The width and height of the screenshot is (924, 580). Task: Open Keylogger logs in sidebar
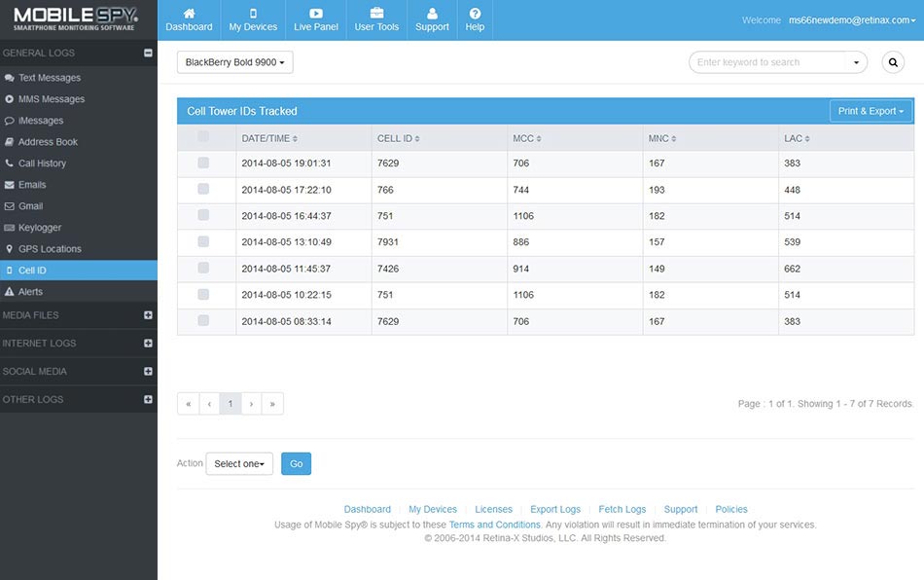point(40,228)
